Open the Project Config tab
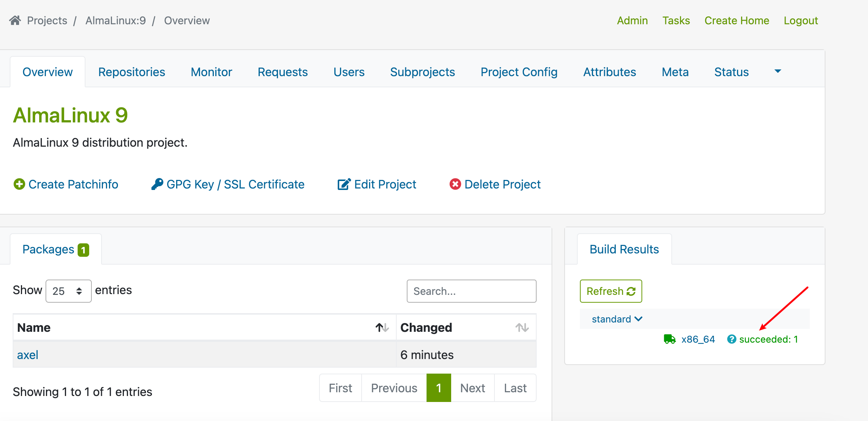Viewport: 868px width, 421px height. click(x=519, y=72)
